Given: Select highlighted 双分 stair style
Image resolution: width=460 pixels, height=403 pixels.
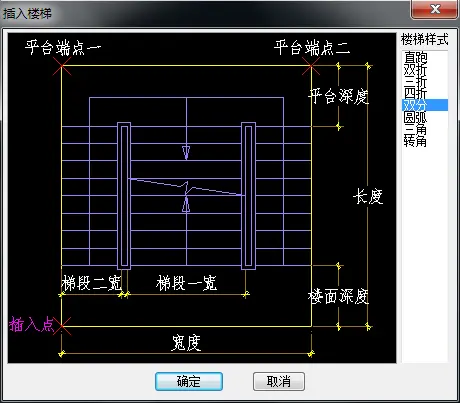Looking at the screenshot, I should [424, 105].
